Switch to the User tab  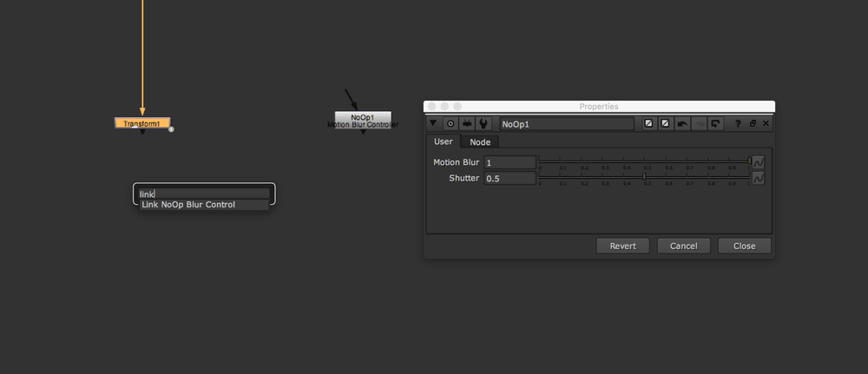pyautogui.click(x=444, y=141)
